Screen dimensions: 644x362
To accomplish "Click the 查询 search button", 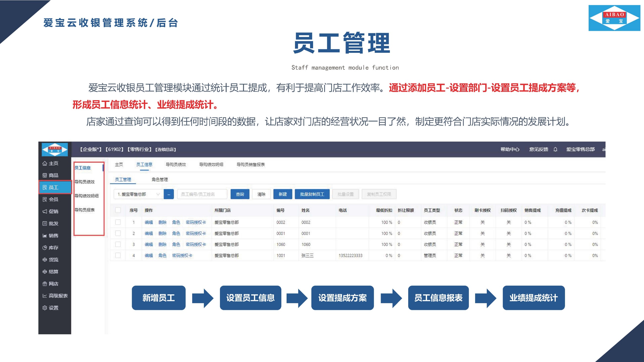I will point(240,194).
